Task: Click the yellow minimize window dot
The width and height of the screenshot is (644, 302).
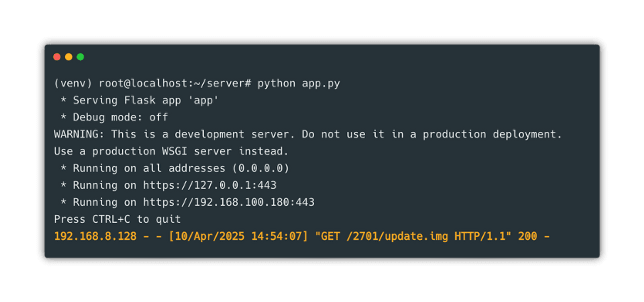Action: pyautogui.click(x=68, y=57)
